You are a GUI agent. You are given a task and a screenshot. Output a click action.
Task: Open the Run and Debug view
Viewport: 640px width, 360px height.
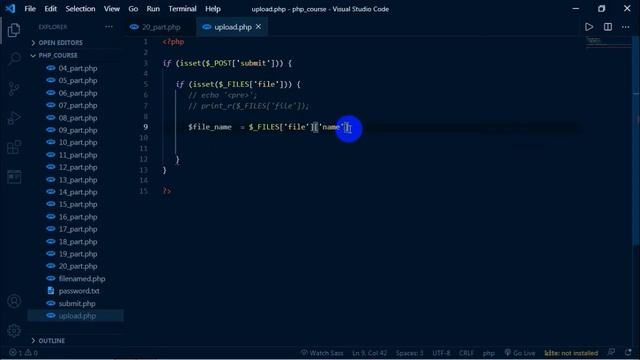tap(14, 118)
